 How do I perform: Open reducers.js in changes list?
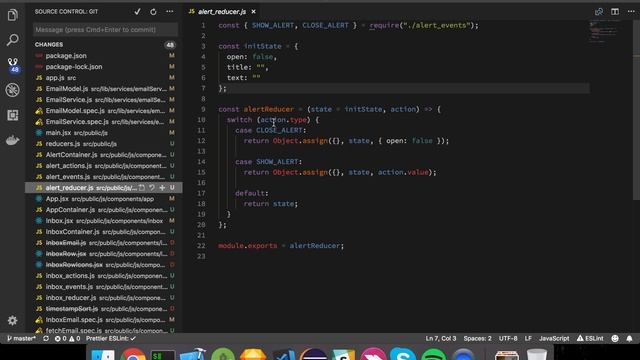click(104, 144)
